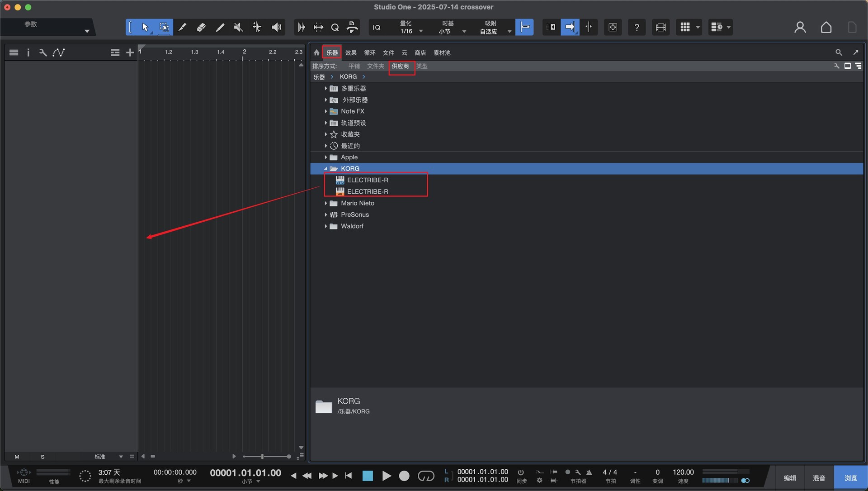Detach the browser panel arrow icon

855,52
